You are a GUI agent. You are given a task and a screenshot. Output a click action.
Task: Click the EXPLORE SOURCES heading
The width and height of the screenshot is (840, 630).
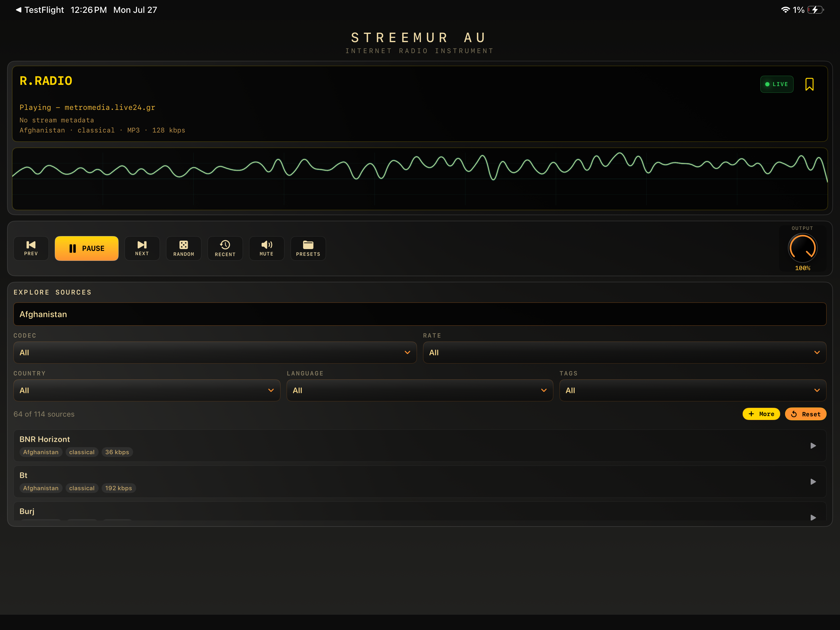tap(52, 292)
